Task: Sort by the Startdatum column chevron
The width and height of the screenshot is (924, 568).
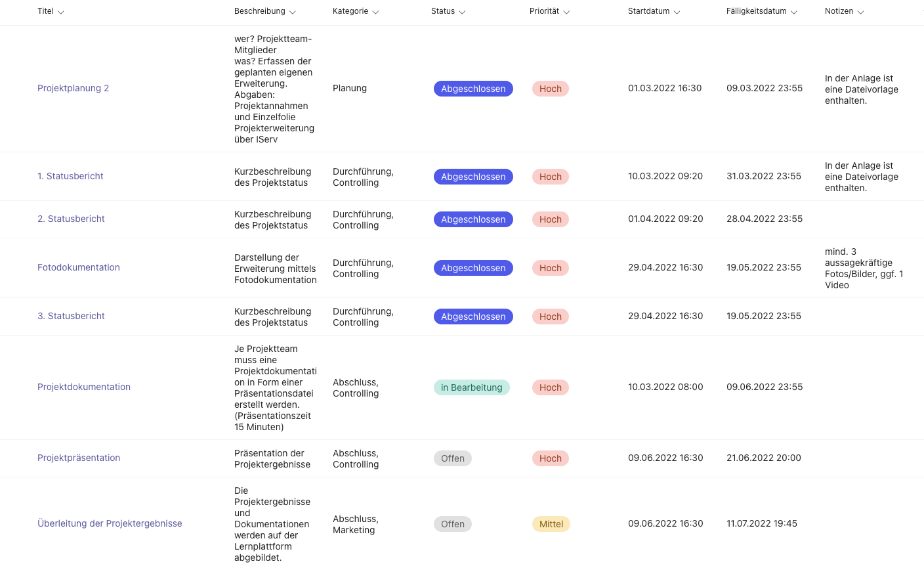Action: (x=677, y=12)
